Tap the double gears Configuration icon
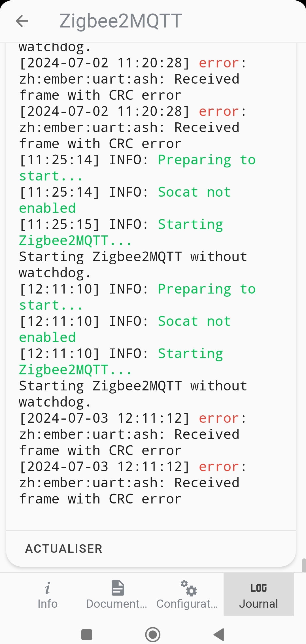Viewport: 306px width, 644px height. (x=189, y=588)
